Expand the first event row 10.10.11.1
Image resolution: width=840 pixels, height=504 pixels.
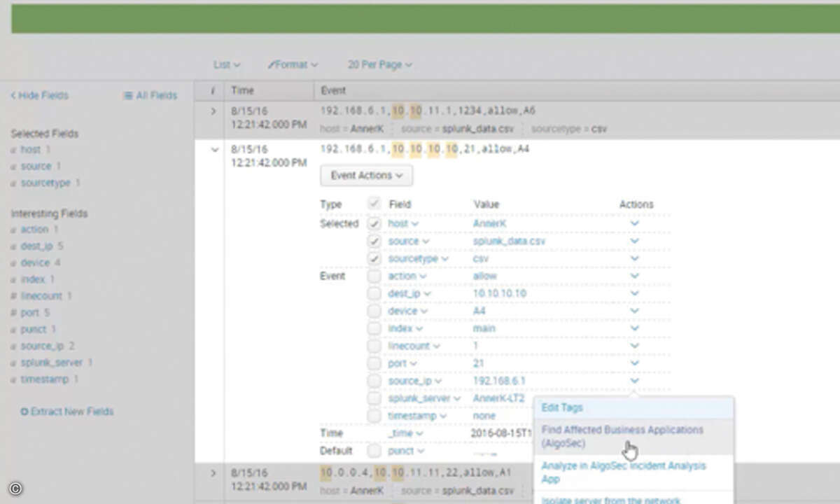[213, 111]
